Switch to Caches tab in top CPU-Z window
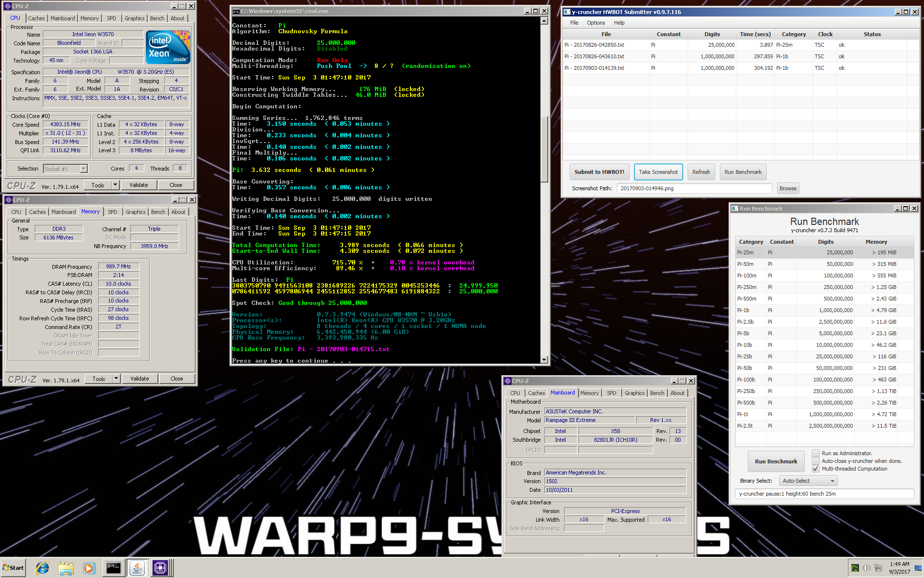 36,18
